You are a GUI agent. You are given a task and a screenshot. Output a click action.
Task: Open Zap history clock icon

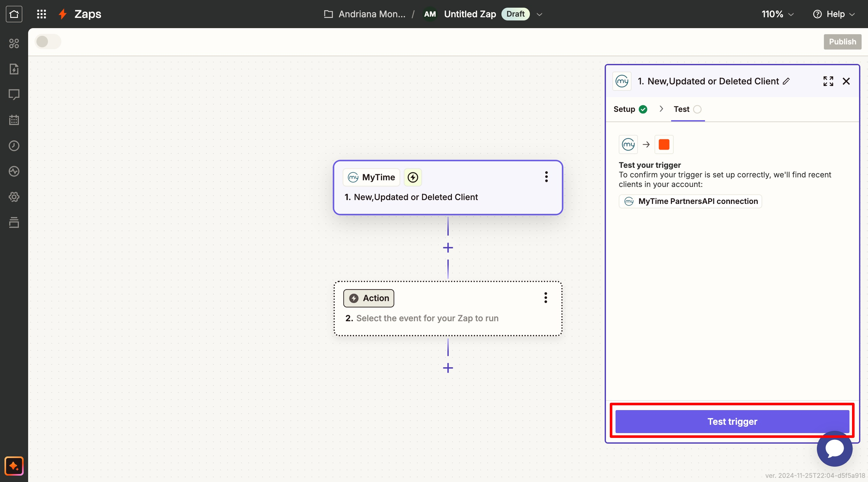(x=14, y=146)
